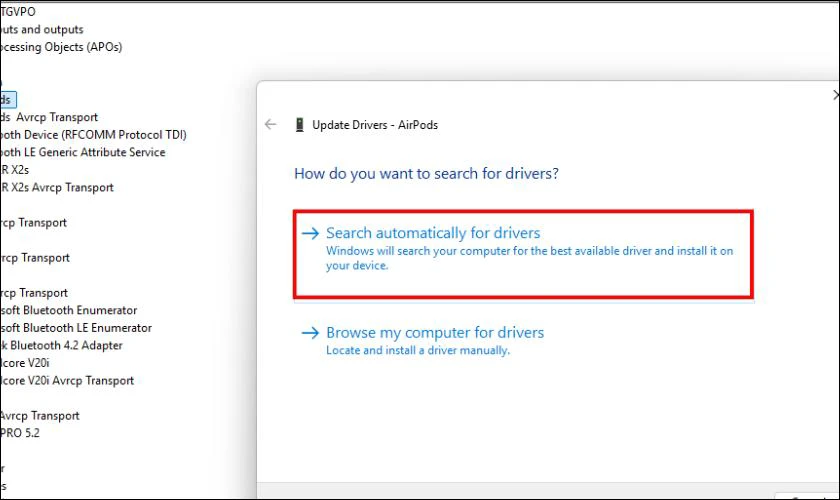Screen dimensions: 840x500
Task: Select Bluetooth Device (RFCOMM Protocol TDI)
Action: click(93, 135)
